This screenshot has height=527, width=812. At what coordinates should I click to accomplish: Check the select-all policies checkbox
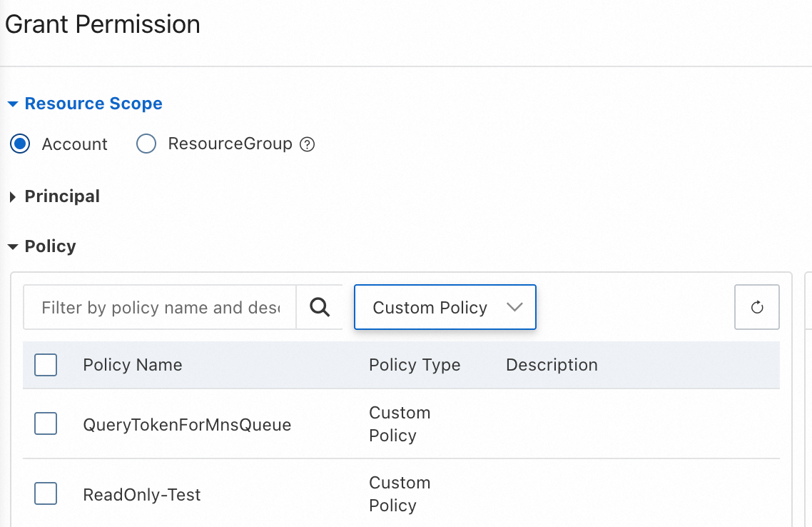(x=46, y=365)
